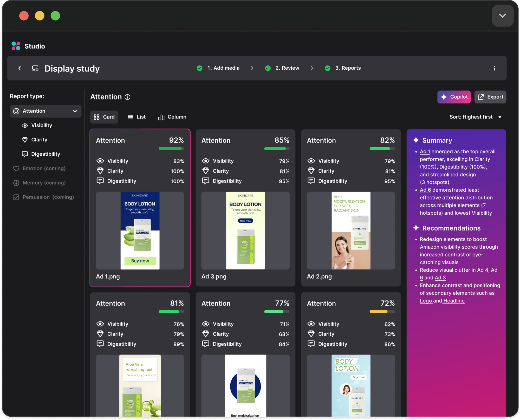Open the Ad 3 link in Recommendations
The width and height of the screenshot is (520, 420).
[x=440, y=278]
